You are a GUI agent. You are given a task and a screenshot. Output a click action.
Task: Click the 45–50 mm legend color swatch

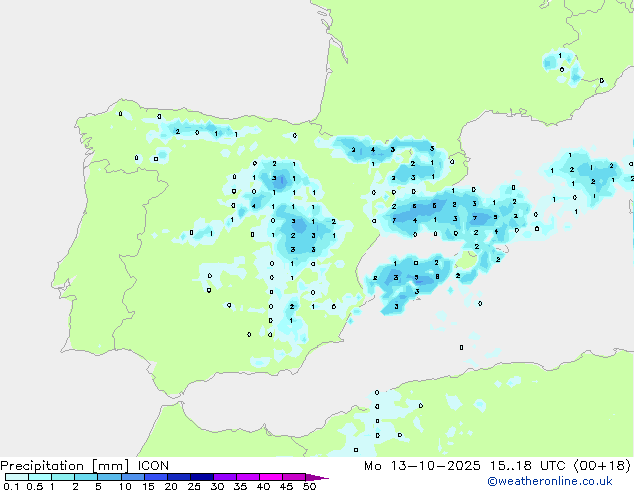[x=294, y=477]
